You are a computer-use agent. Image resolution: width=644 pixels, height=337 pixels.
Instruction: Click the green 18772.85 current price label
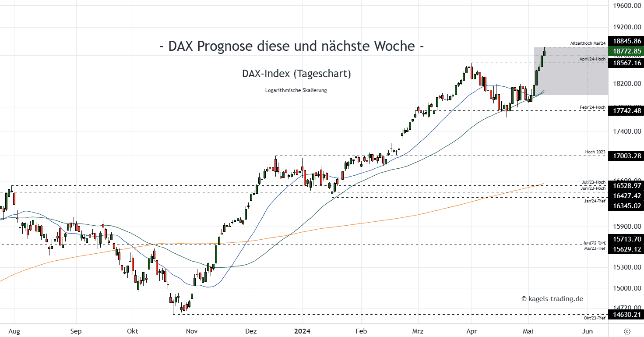tap(626, 51)
